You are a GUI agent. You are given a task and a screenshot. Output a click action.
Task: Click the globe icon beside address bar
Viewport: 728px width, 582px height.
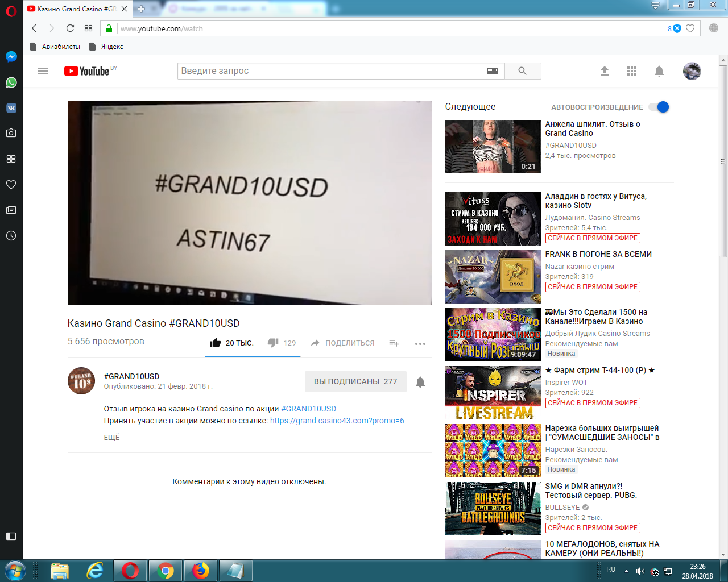coord(714,28)
